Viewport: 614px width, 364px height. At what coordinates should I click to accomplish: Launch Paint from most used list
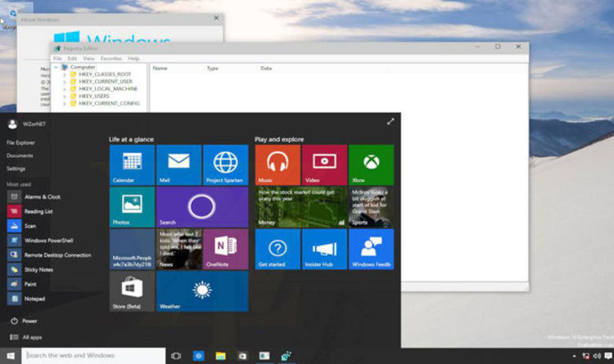[22, 284]
